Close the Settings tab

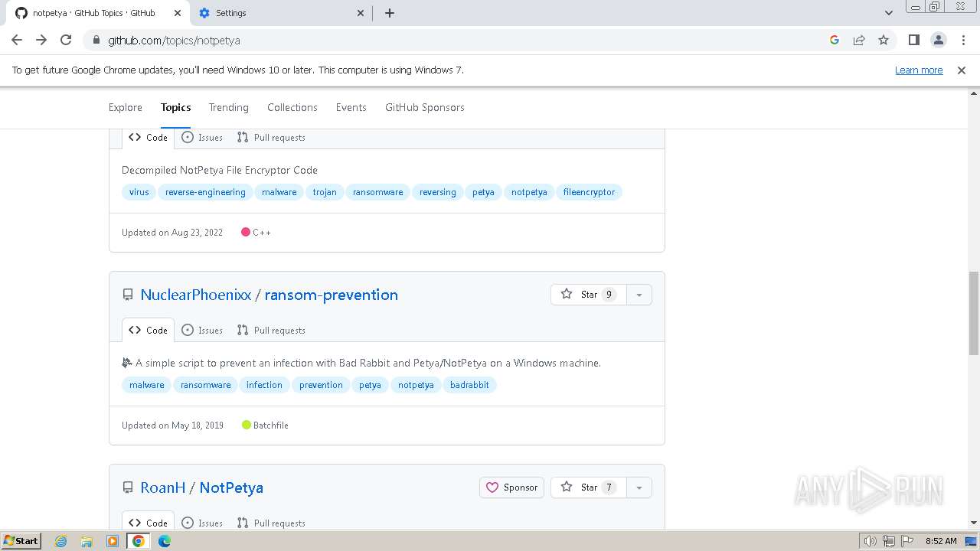[x=361, y=13]
